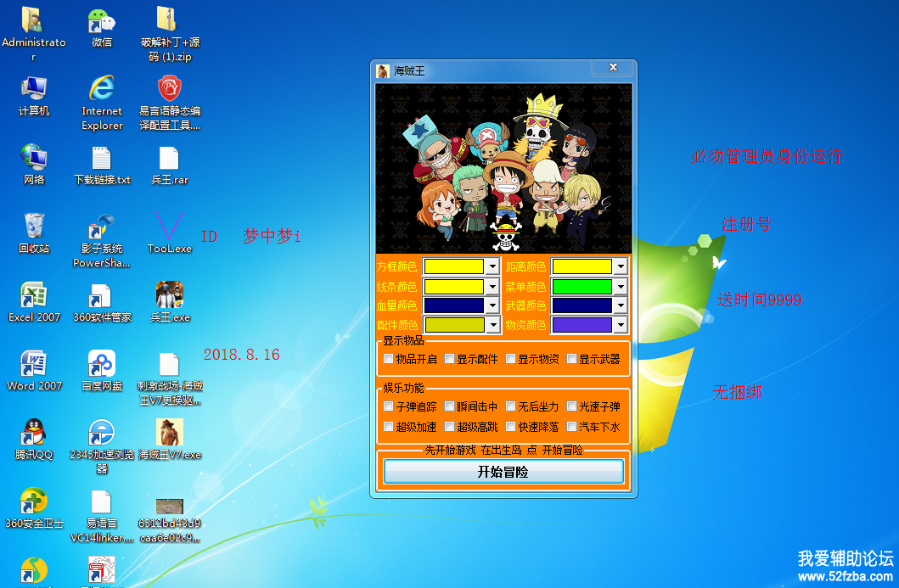The height and width of the screenshot is (588, 899).
Task: Select the 破解补丁+源码 (1).zip file
Action: point(170,33)
